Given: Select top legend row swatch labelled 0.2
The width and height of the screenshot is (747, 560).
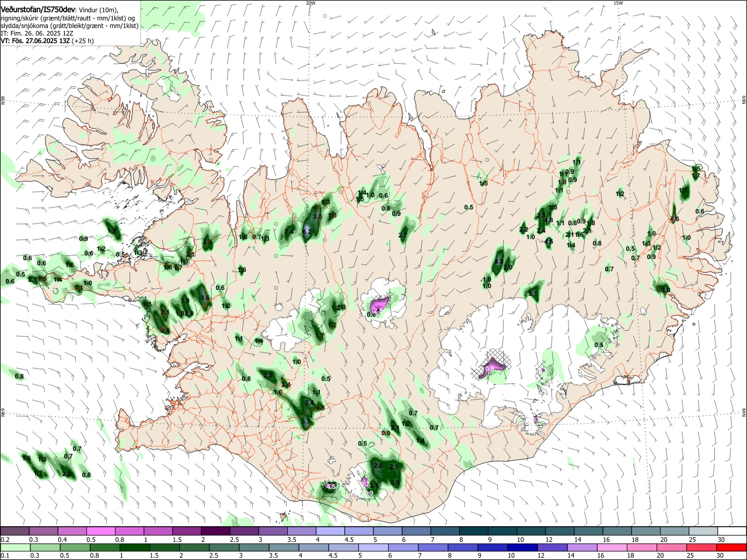Looking at the screenshot, I should [15, 531].
